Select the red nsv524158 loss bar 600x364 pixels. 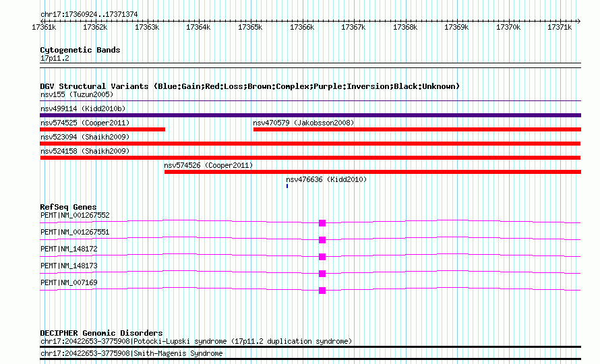[x=310, y=158]
